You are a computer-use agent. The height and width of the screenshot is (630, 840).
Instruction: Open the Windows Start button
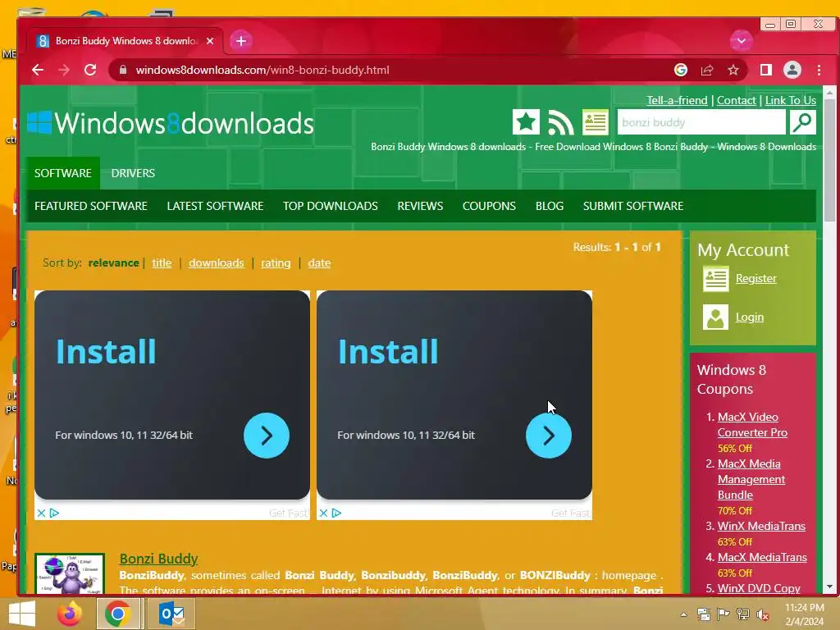coord(22,614)
